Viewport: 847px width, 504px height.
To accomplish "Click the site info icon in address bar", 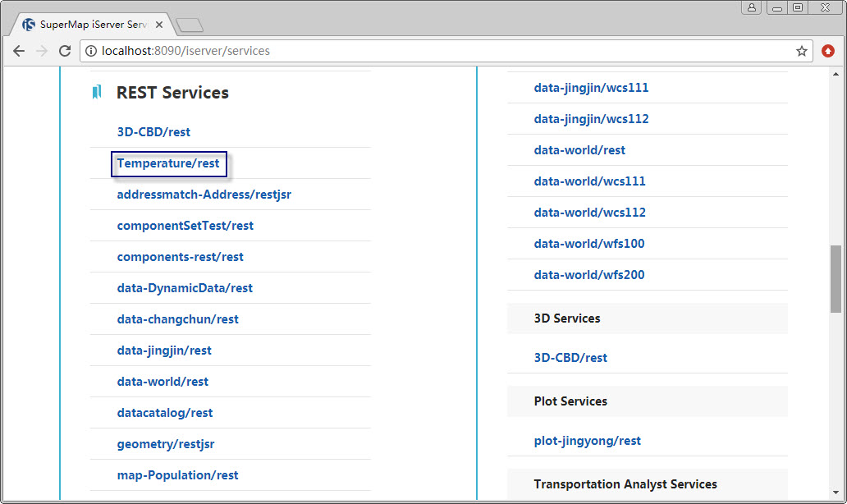I will 91,51.
